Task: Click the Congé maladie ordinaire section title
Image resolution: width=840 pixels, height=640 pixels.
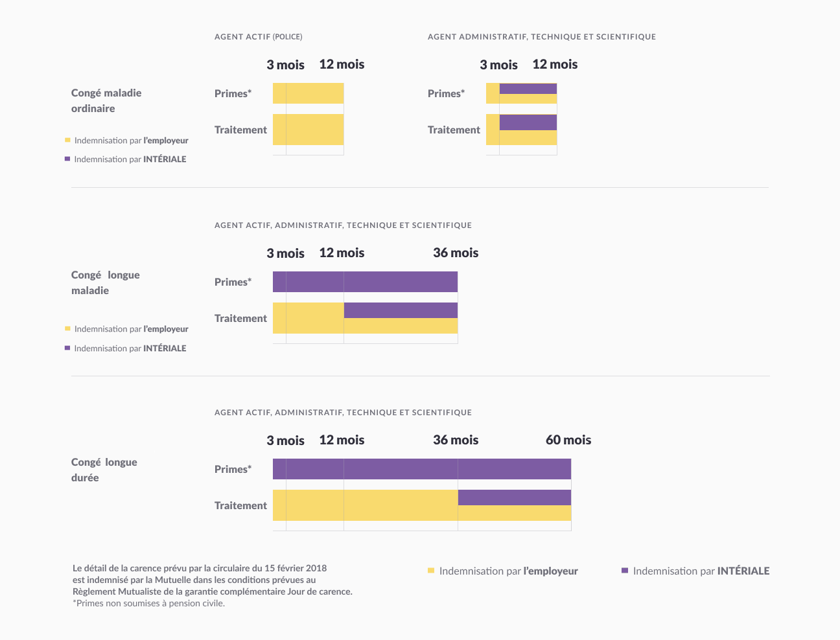Action: point(106,100)
